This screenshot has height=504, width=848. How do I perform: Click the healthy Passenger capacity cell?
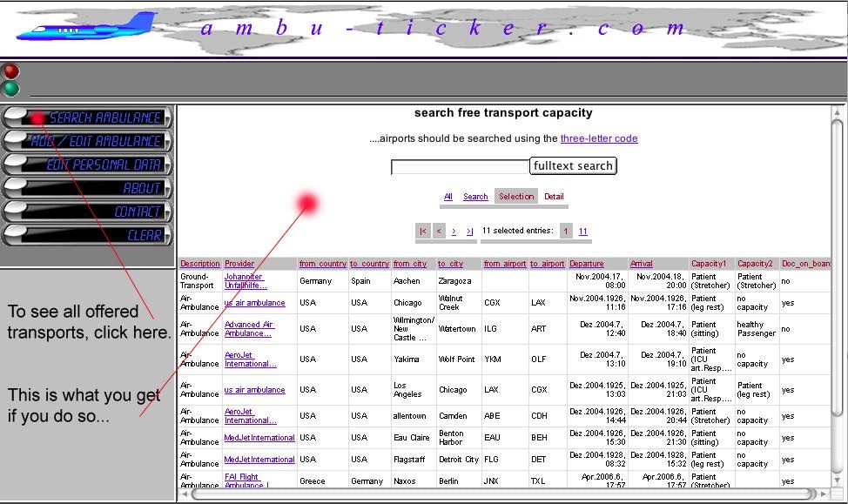point(756,329)
